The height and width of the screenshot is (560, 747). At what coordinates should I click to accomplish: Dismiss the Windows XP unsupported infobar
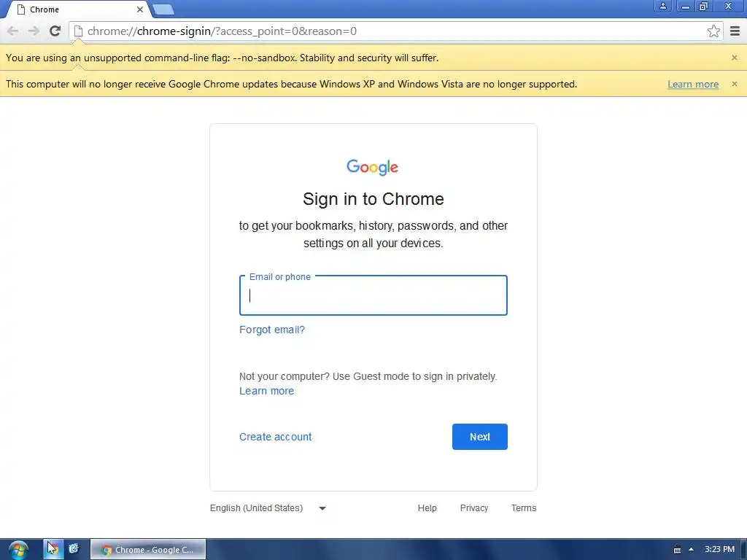(x=734, y=84)
